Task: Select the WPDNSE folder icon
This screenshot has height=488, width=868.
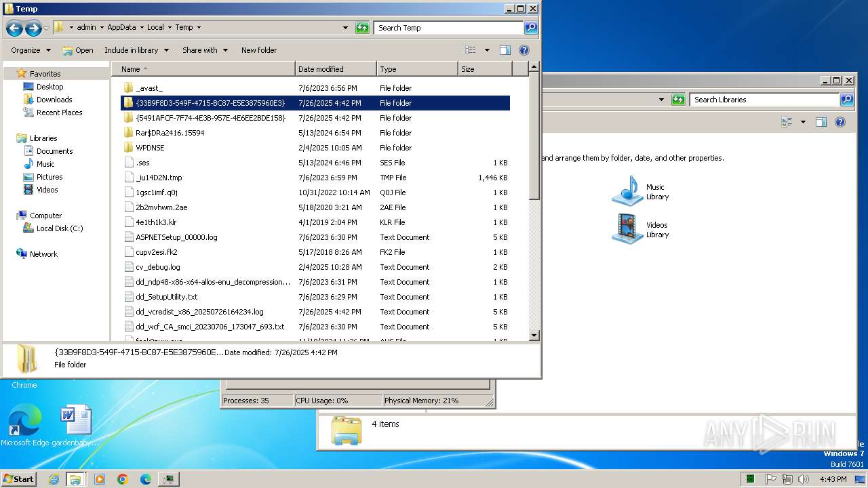Action: tap(129, 148)
